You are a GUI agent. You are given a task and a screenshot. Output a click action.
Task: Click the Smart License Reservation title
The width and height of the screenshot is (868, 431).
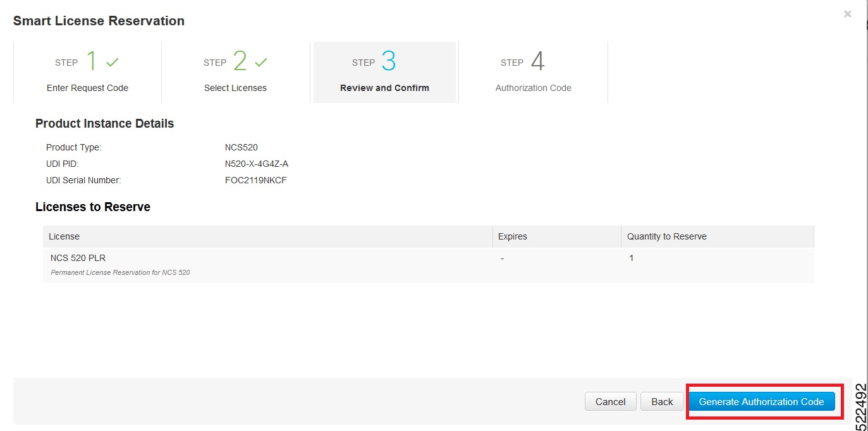tap(99, 21)
